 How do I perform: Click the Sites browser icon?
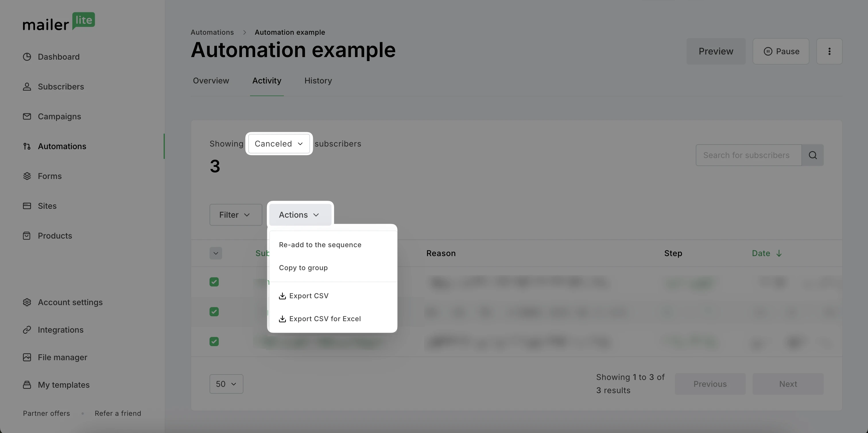coord(27,206)
